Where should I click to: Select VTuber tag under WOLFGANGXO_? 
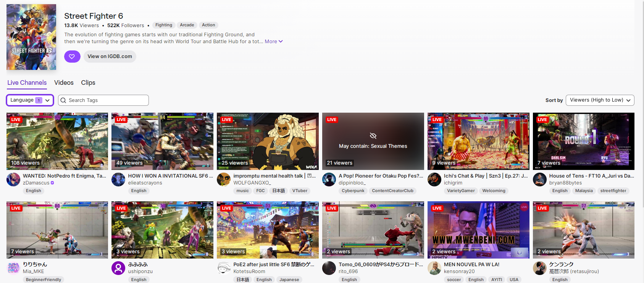(x=300, y=191)
